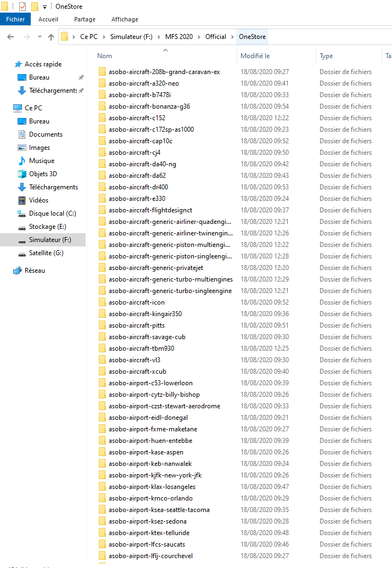Image resolution: width=392 pixels, height=568 pixels.
Task: Select asobo-airport-ksea-seattle-tacoma folder name
Action: [x=159, y=510]
